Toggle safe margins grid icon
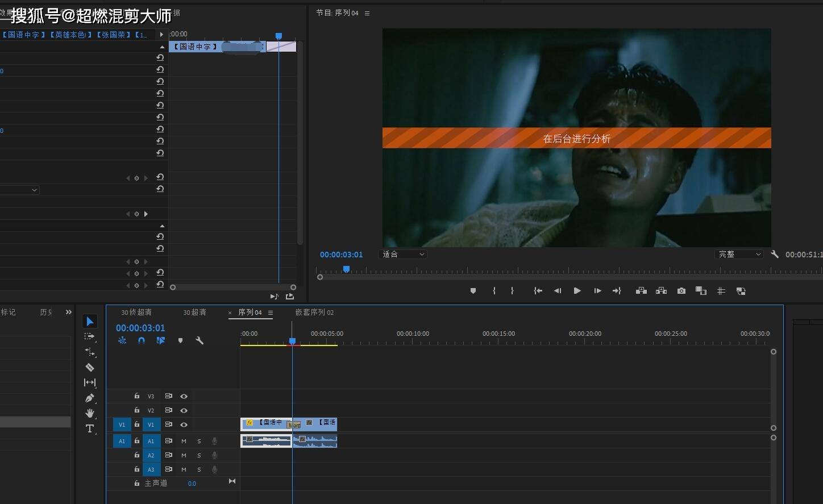The image size is (823, 504). pyautogui.click(x=721, y=291)
